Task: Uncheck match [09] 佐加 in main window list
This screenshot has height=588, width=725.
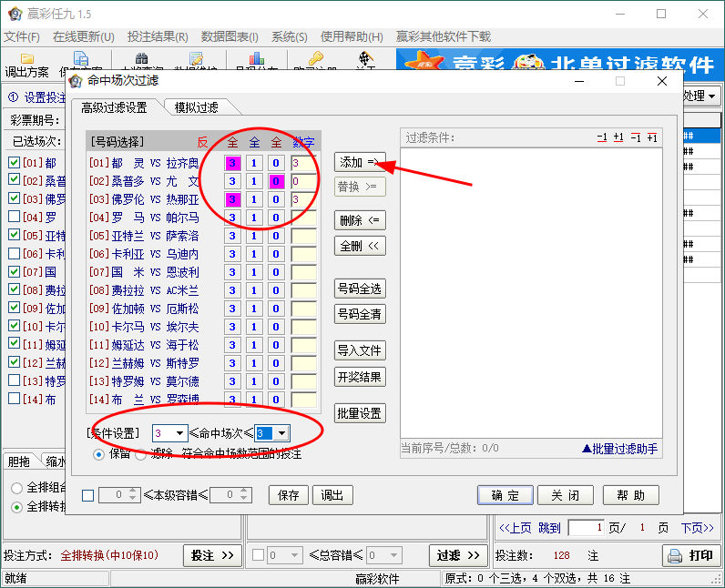Action: click(x=15, y=308)
